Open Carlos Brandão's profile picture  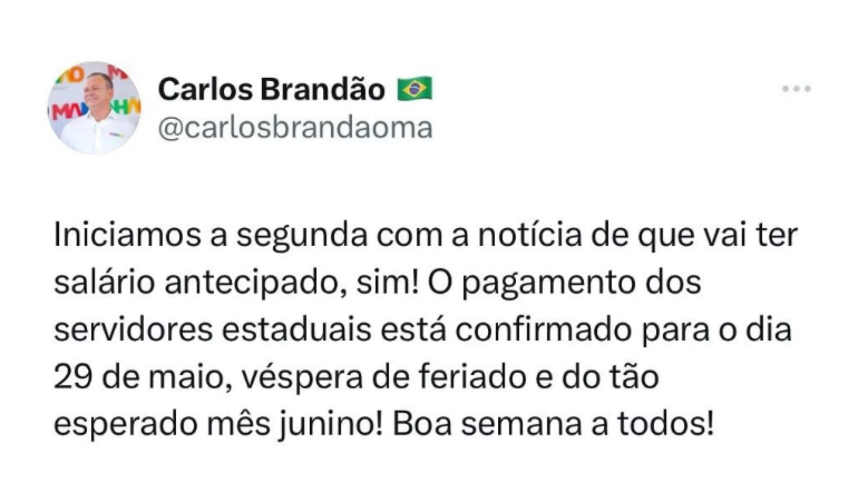click(x=94, y=108)
